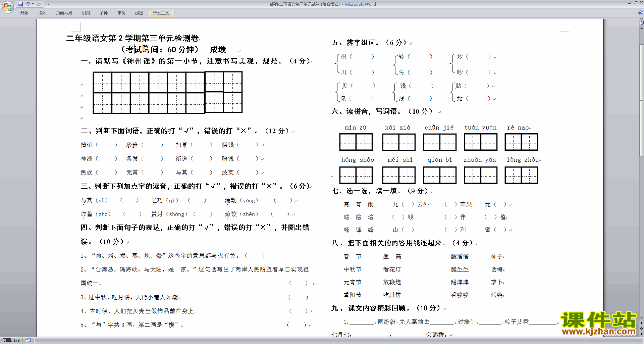This screenshot has height=344, width=644.
Task: Click the Undo arrow icon
Action: pyautogui.click(x=28, y=4)
